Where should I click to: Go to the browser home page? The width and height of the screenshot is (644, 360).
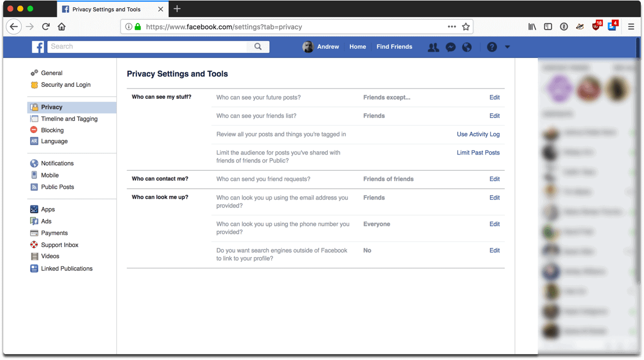[x=62, y=27]
